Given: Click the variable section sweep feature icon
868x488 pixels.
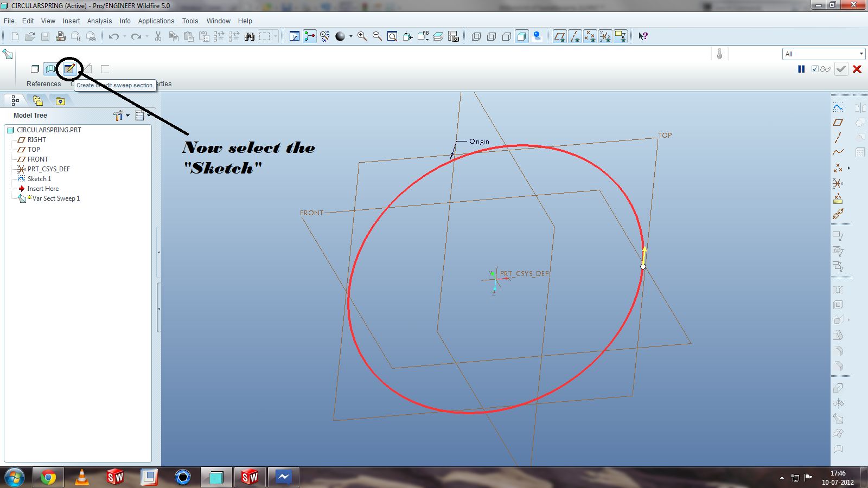Looking at the screenshot, I should (8, 54).
